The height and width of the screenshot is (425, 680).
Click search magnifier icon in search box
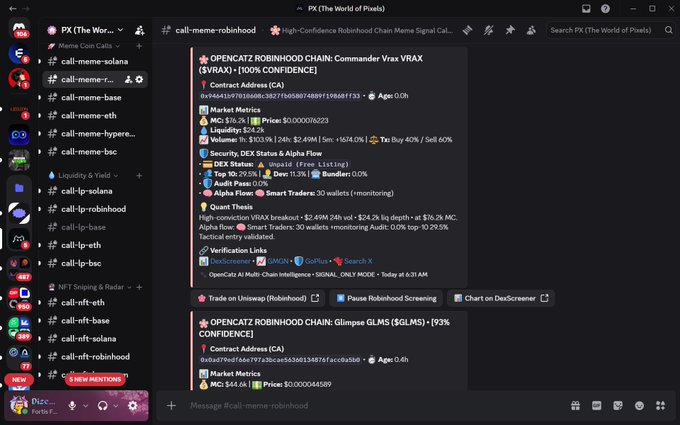[x=668, y=30]
